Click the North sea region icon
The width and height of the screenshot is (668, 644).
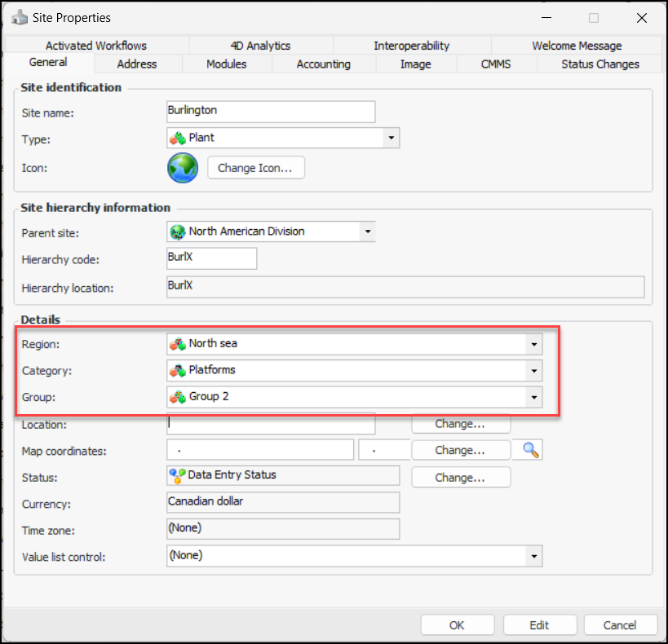[x=177, y=344]
